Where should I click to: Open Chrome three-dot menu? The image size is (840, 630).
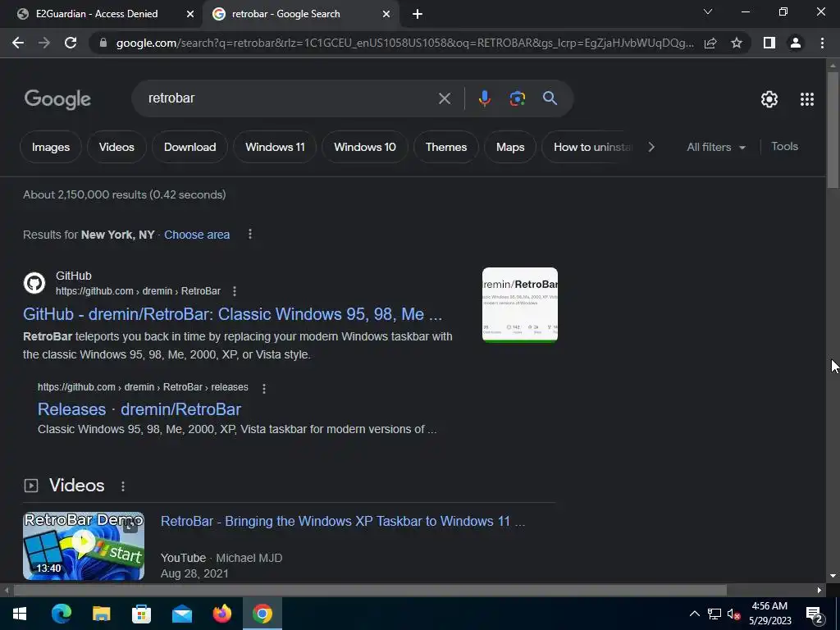tap(822, 43)
